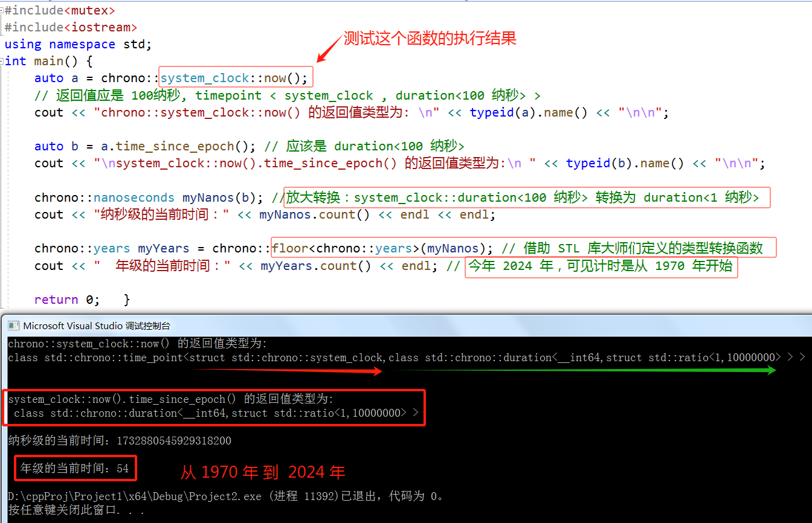Click the comment '应该是 duration<100 纳秒>'
This screenshot has width=812, height=523.
376,146
